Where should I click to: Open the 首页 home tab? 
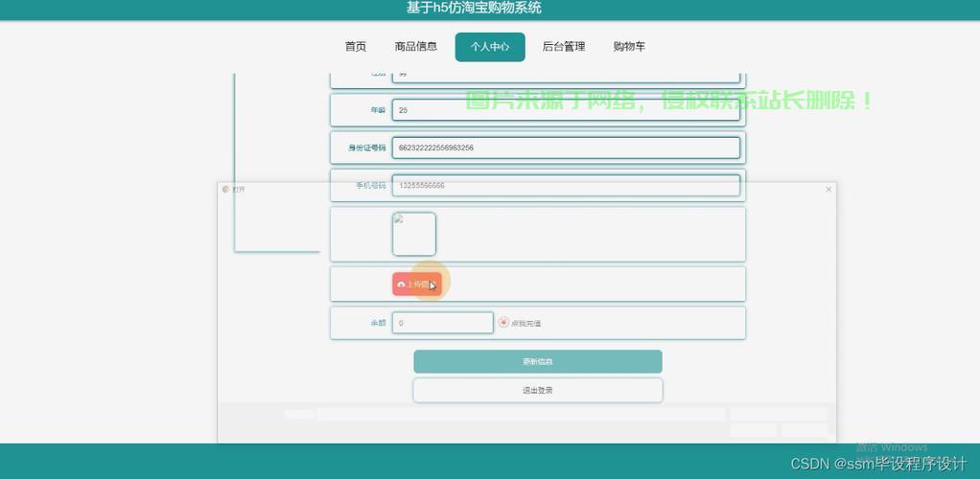click(x=356, y=47)
